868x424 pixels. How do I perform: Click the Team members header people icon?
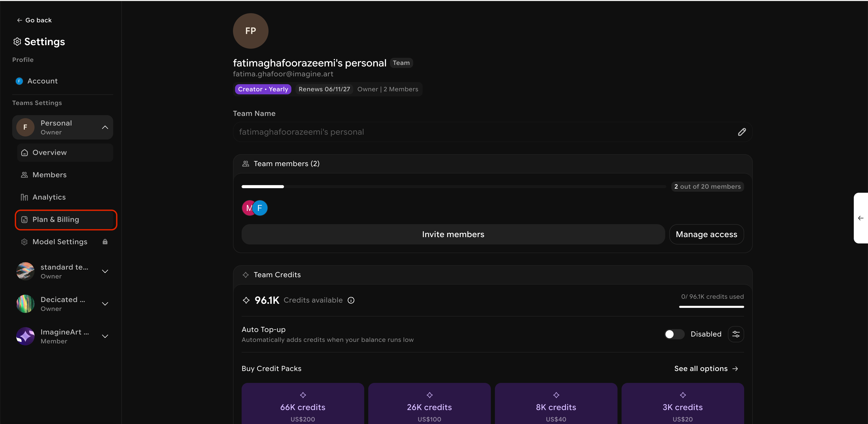coord(246,164)
